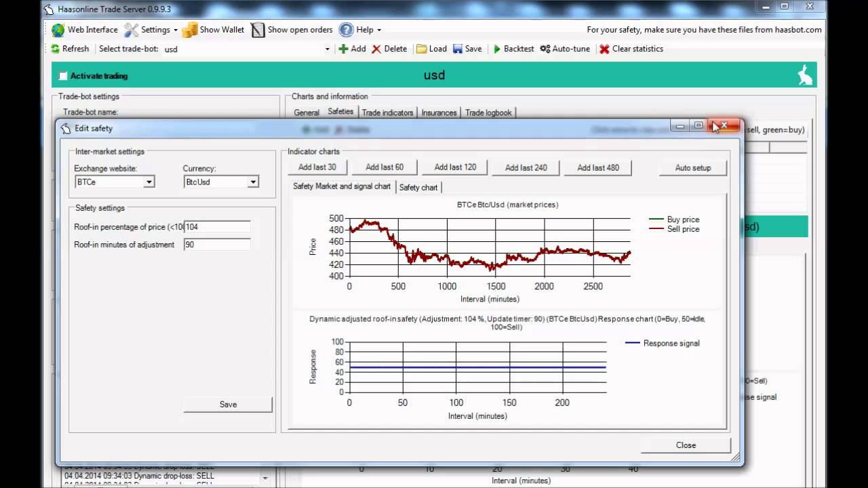Click the Add last 60 button

coord(384,167)
